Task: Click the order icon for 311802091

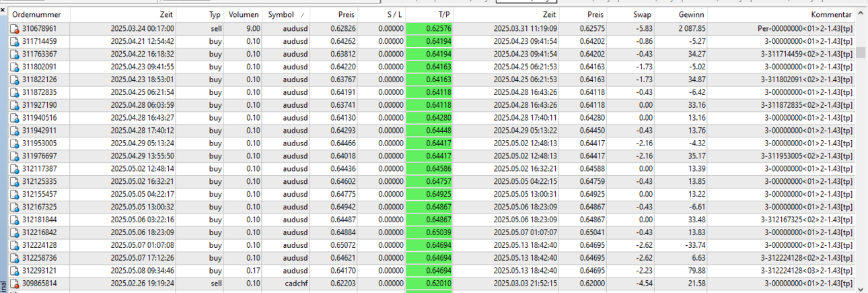Action: tap(14, 67)
